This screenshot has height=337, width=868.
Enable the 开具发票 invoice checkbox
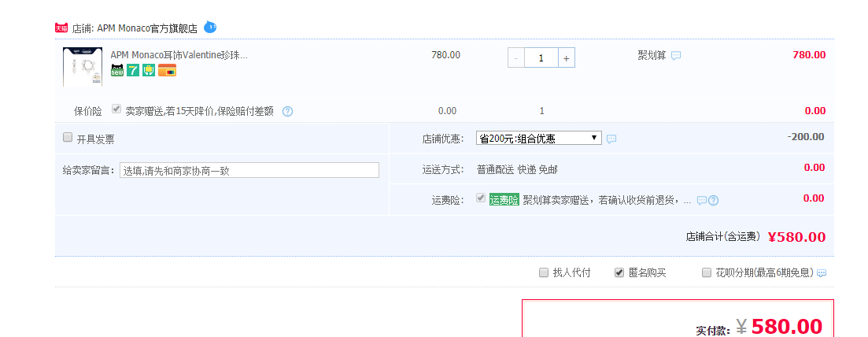pyautogui.click(x=68, y=137)
